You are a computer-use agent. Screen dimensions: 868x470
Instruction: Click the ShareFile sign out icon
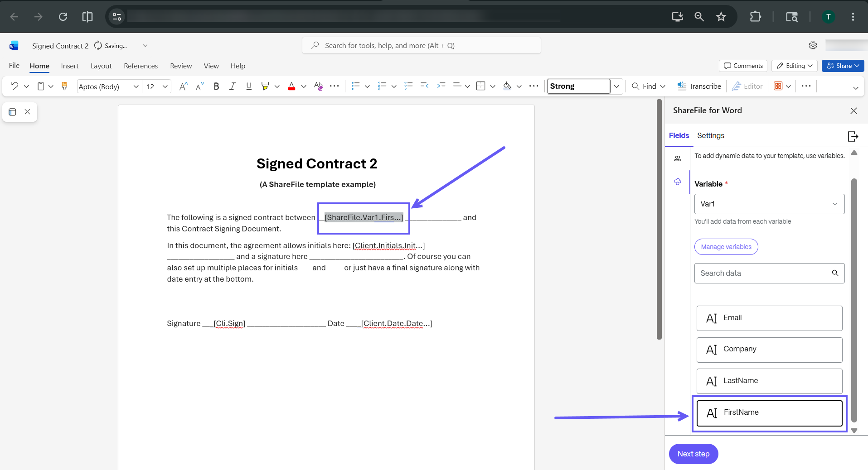[853, 136]
